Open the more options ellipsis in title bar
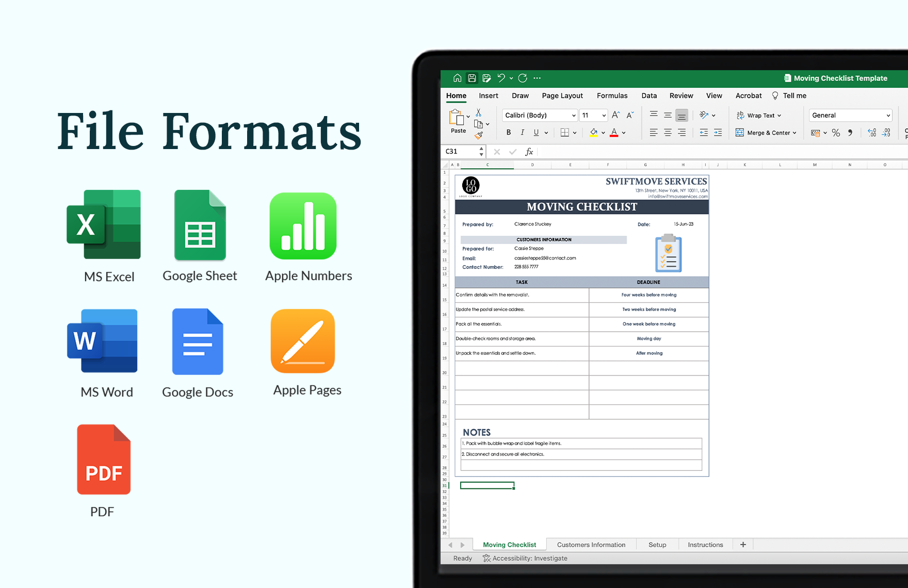Image resolution: width=908 pixels, height=588 pixels. point(537,78)
